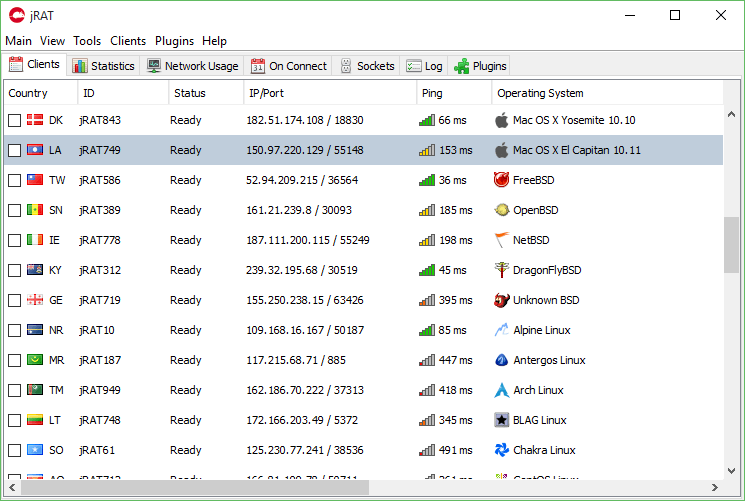Tick the checkbox in the TW row
This screenshot has width=745, height=501.
[x=14, y=180]
